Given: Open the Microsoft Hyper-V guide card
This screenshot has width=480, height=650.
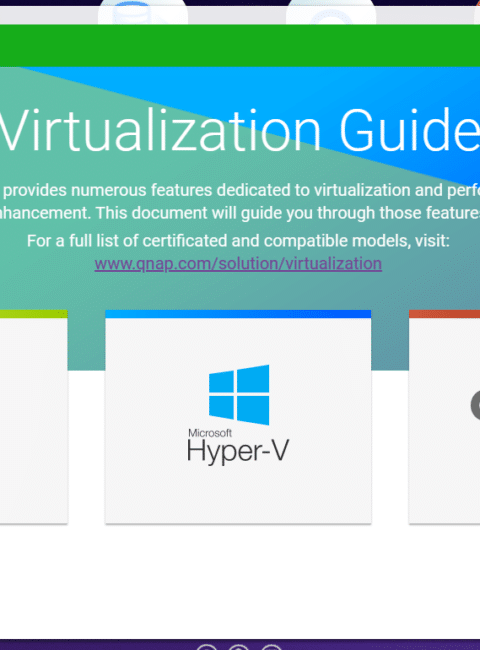Looking at the screenshot, I should [238, 417].
